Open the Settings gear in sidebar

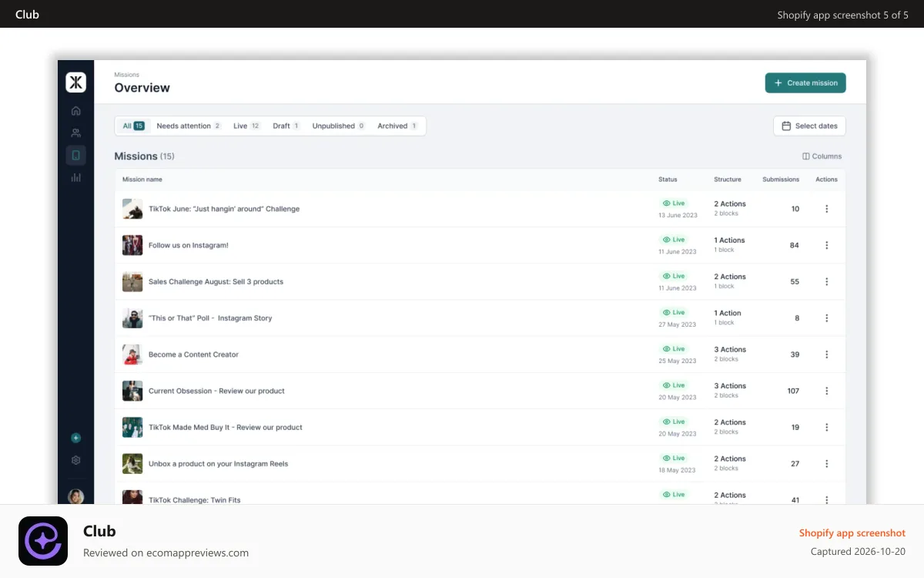click(75, 460)
